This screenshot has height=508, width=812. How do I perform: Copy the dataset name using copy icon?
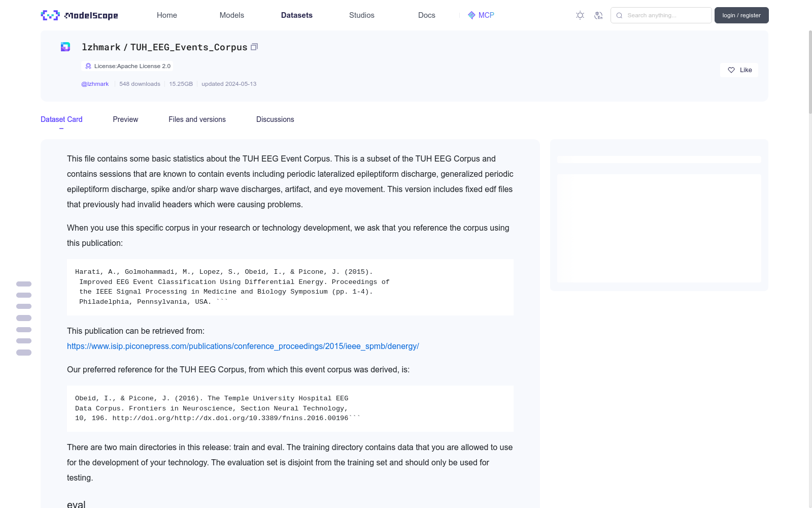tap(254, 47)
